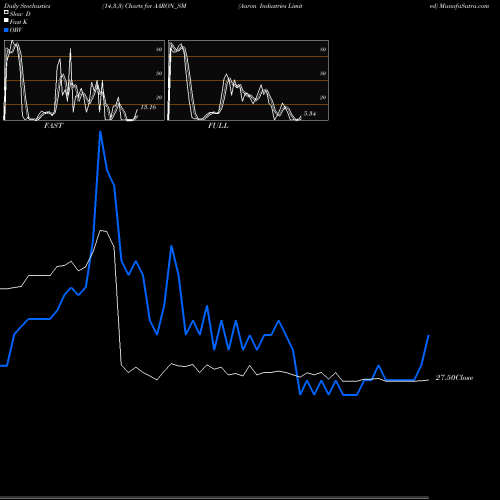Click the FAST label under the chart
Viewport: 500px width, 500px height.
(x=54, y=126)
